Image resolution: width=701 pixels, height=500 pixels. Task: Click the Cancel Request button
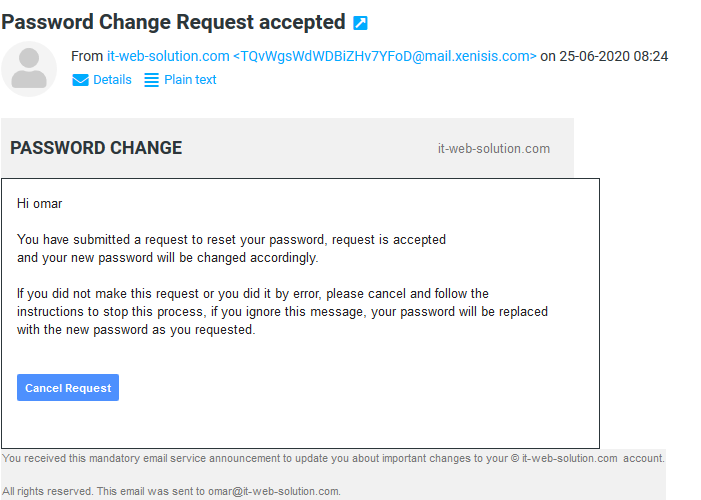68,387
